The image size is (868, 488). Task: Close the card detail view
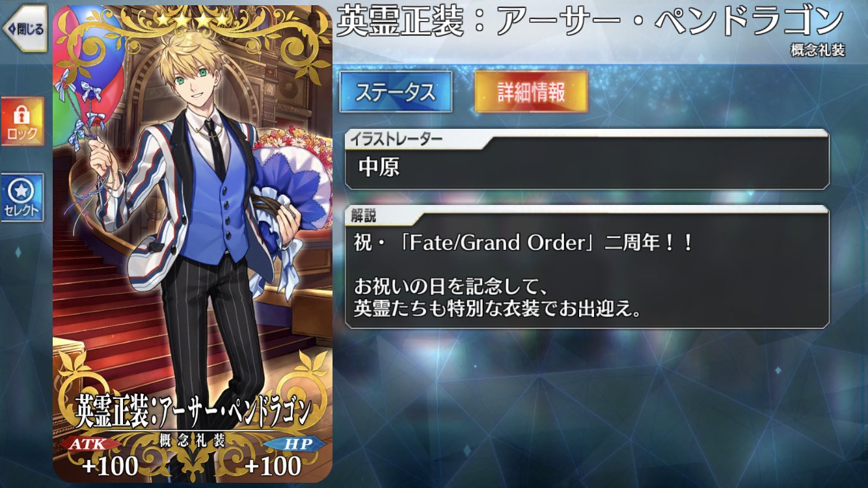23,29
